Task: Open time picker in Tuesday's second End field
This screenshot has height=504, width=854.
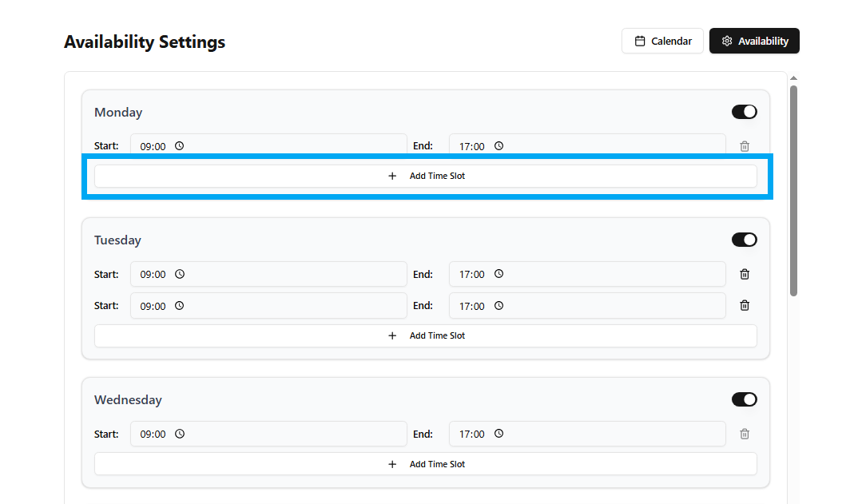Action: point(498,305)
